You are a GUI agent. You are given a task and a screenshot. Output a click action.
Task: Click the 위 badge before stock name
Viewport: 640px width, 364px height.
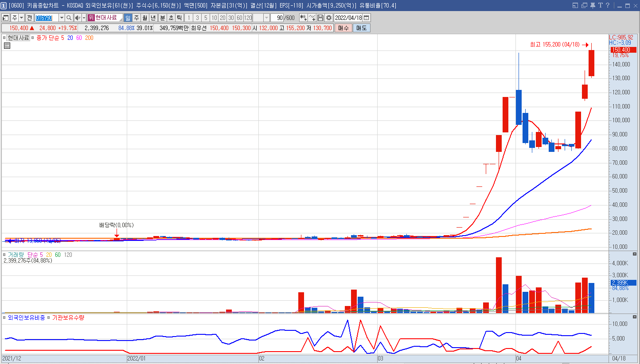tap(91, 18)
